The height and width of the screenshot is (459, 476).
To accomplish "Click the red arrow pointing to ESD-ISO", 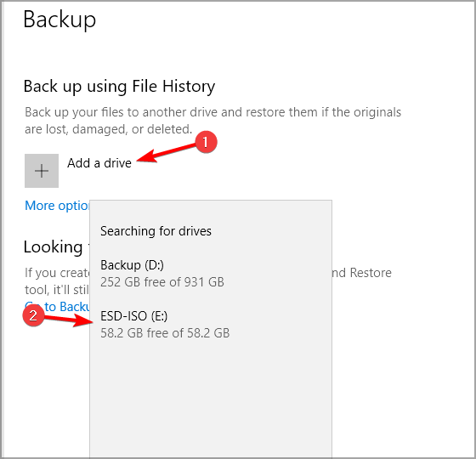I will (x=68, y=320).
